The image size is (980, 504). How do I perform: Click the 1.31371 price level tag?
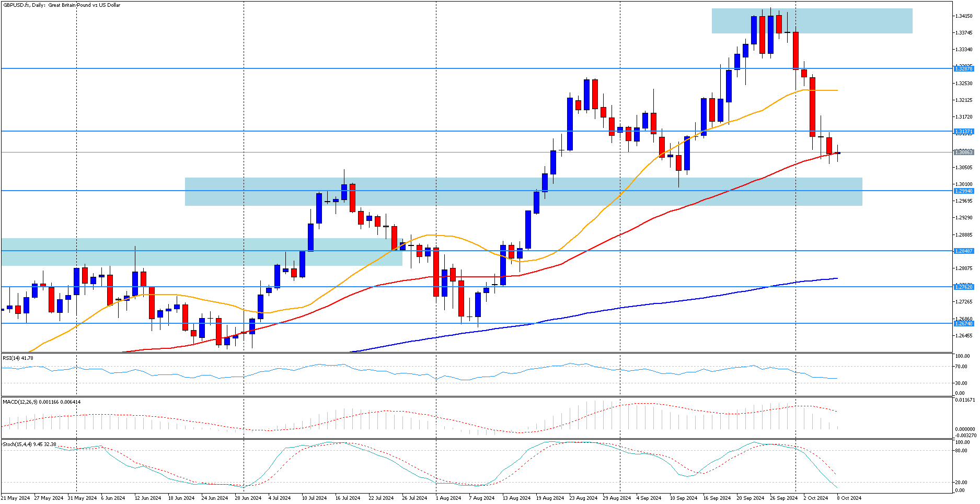pos(963,131)
